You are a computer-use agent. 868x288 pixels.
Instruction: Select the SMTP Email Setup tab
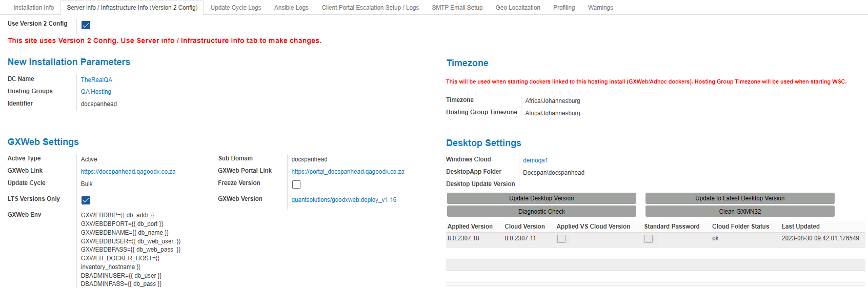click(457, 8)
